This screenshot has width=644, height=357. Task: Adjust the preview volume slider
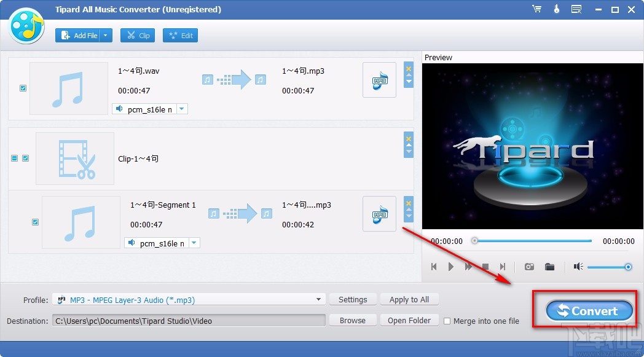tap(609, 267)
